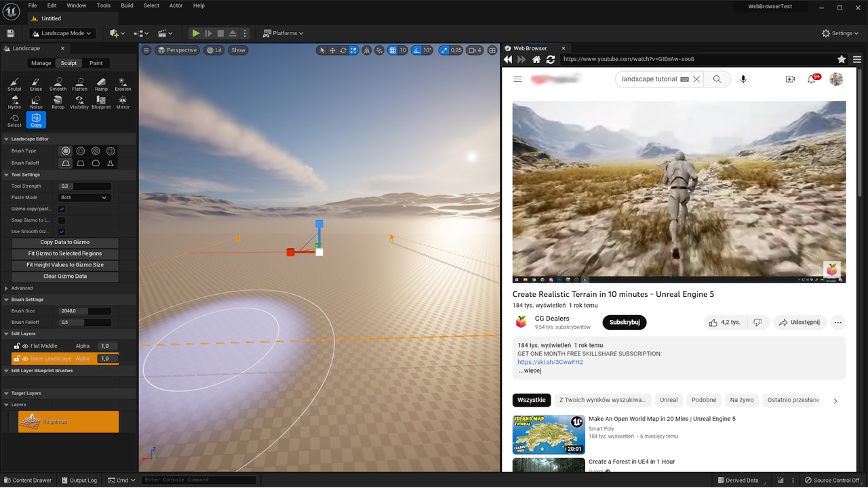
Task: Open the Paste Mode dropdown
Action: click(x=85, y=197)
